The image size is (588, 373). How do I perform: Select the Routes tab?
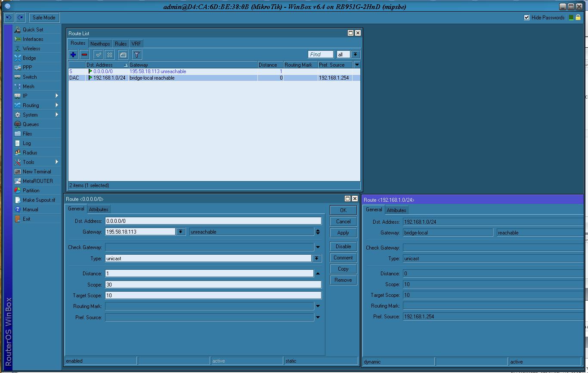tap(78, 43)
